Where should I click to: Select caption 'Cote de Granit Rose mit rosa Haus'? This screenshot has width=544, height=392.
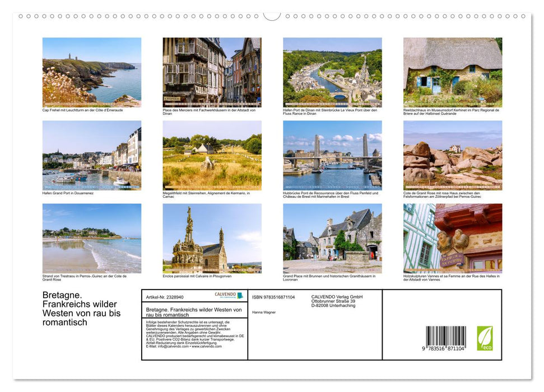442,195
